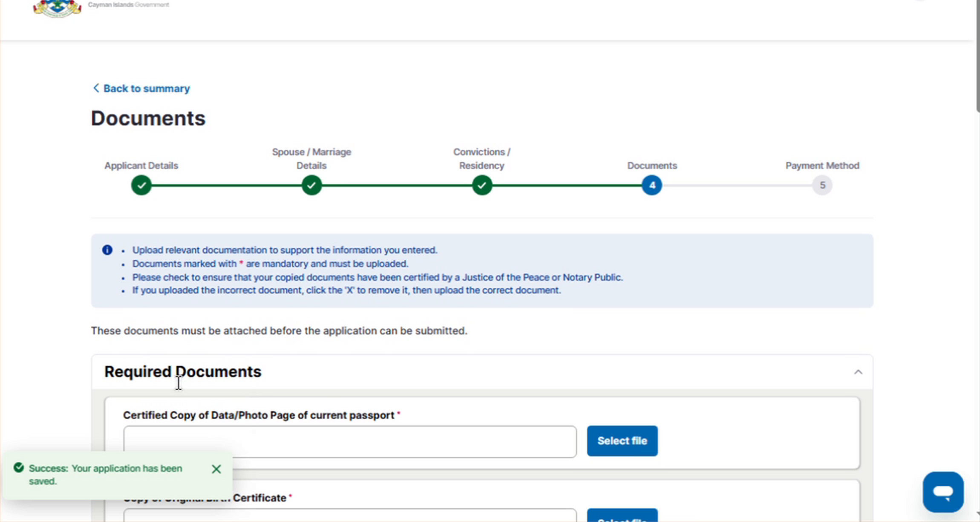The image size is (980, 522).
Task: Jump to Payment Method step 5 circle
Action: 822,185
